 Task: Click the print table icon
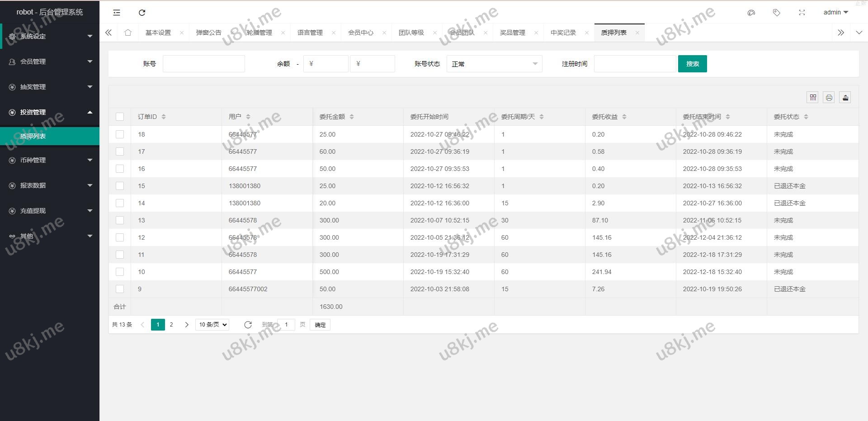click(x=829, y=97)
